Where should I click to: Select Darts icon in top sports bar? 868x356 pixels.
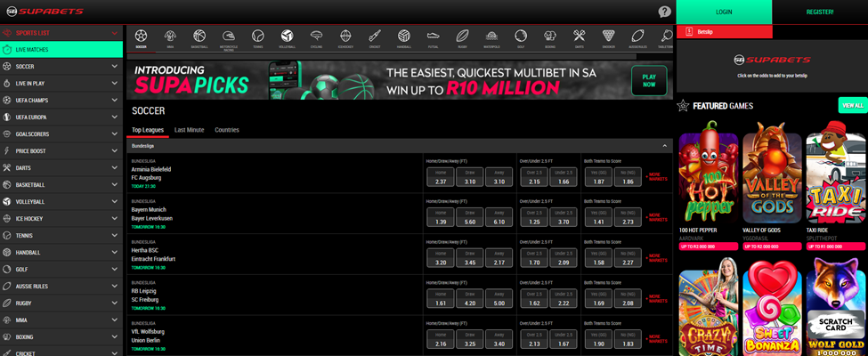pos(579,36)
